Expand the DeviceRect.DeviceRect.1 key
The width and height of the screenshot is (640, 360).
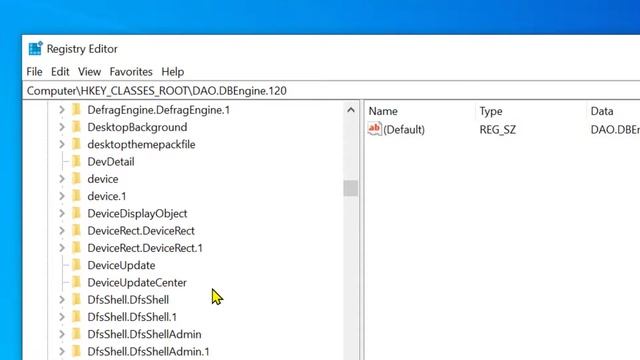tap(62, 248)
